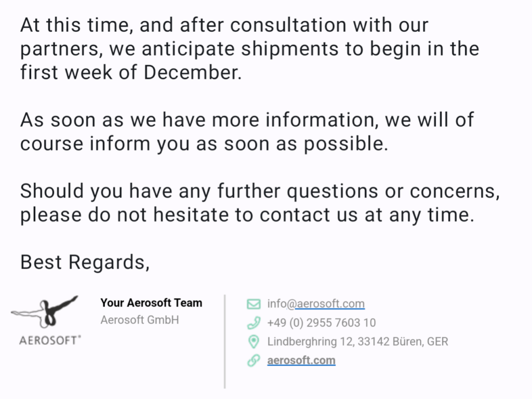Click the 'Best Regards,' closing line
This screenshot has height=399, width=532.
[85, 262]
